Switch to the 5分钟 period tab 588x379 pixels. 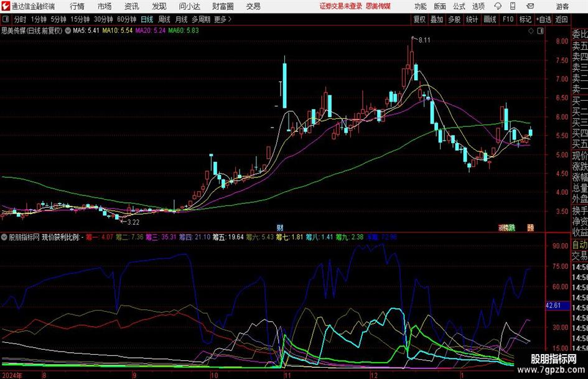click(58, 19)
